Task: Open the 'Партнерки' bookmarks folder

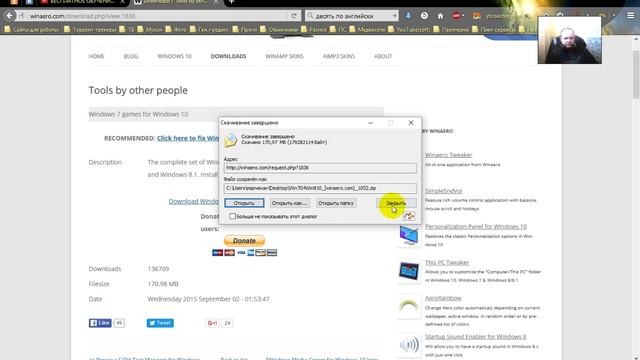Action: (451, 29)
